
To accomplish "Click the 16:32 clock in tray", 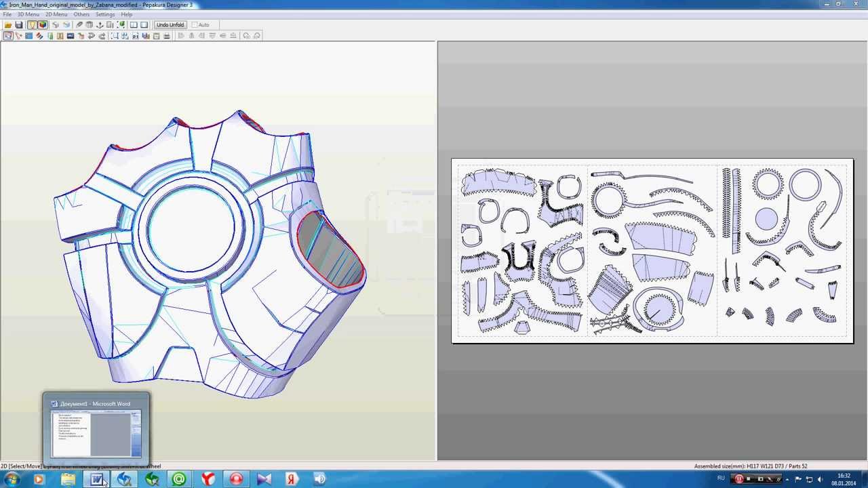I will click(x=844, y=476).
